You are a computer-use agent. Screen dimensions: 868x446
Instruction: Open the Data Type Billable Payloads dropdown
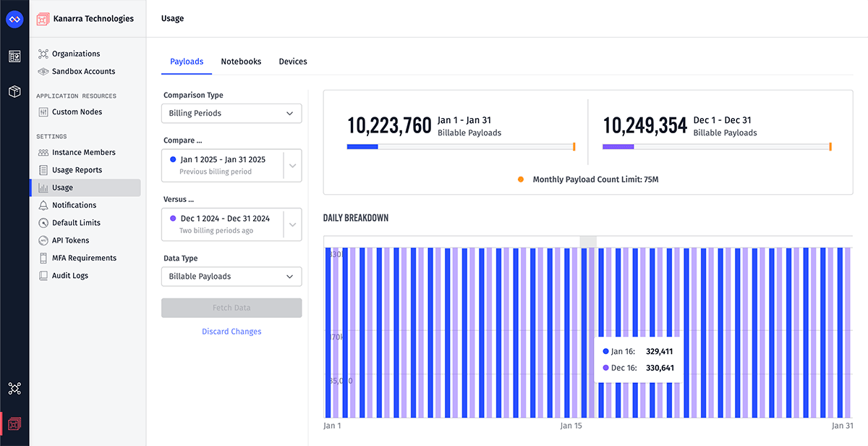tap(231, 277)
